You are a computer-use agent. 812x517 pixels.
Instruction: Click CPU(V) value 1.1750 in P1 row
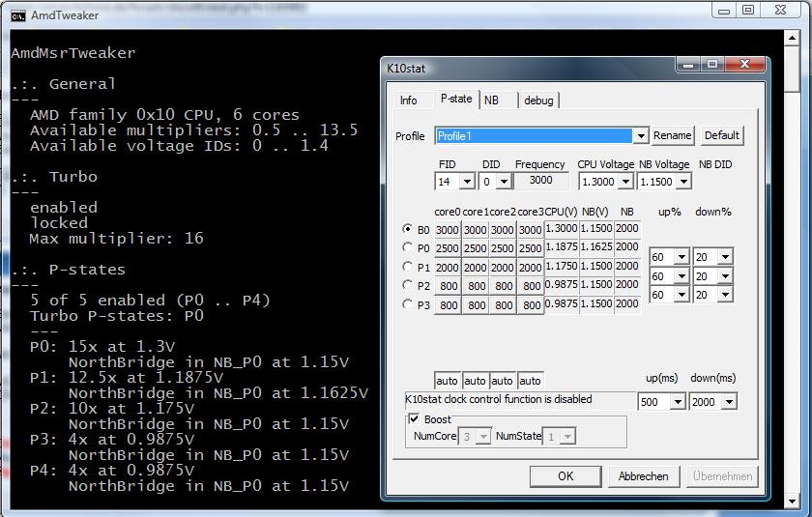pos(562,266)
